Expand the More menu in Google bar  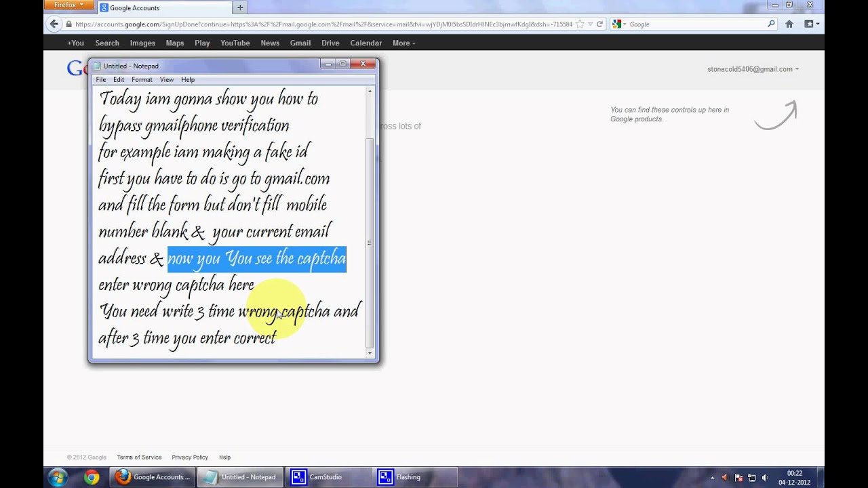pos(404,43)
